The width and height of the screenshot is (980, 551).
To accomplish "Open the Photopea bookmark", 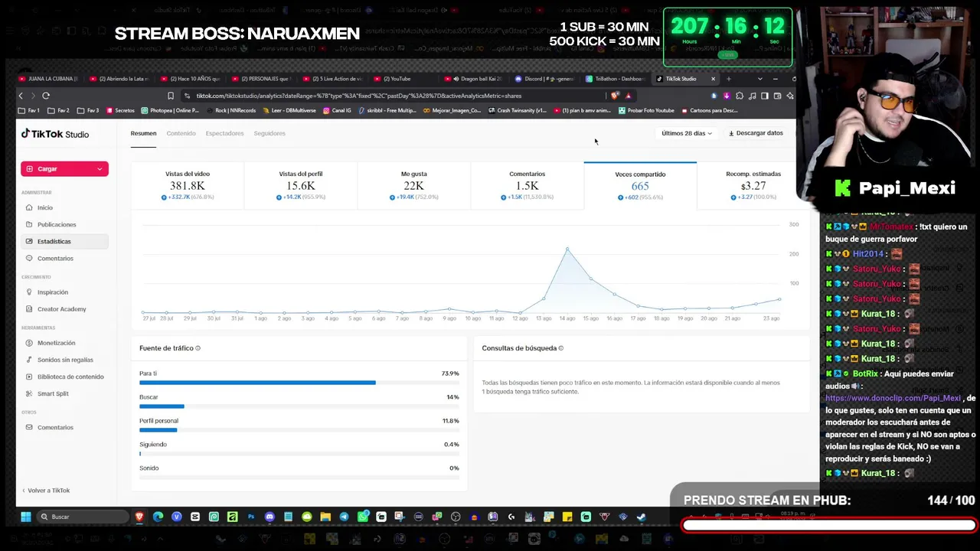I will click(170, 111).
